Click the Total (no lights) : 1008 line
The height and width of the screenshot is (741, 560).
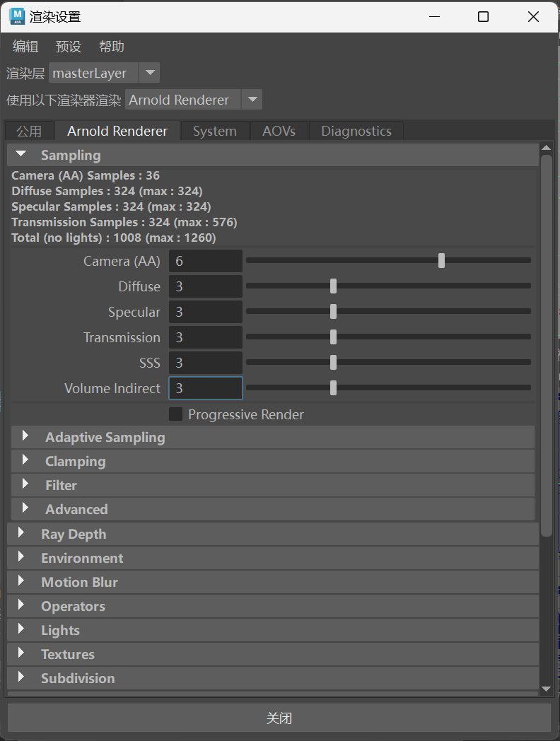coord(113,238)
